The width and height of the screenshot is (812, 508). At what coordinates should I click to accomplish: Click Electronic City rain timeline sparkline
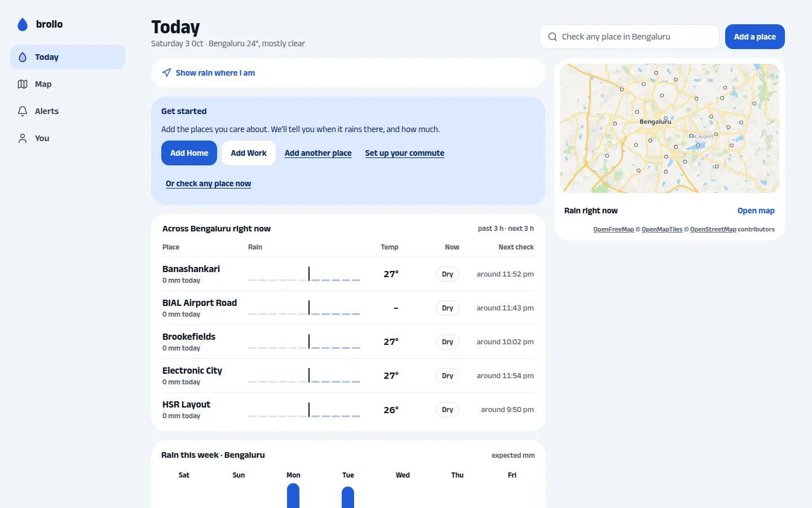(x=304, y=376)
